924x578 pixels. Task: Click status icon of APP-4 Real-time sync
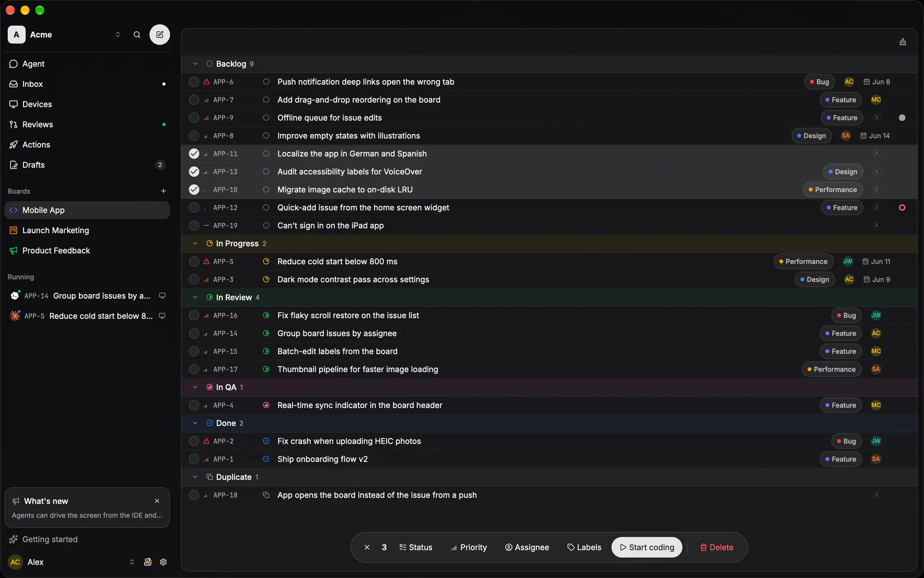(x=266, y=405)
